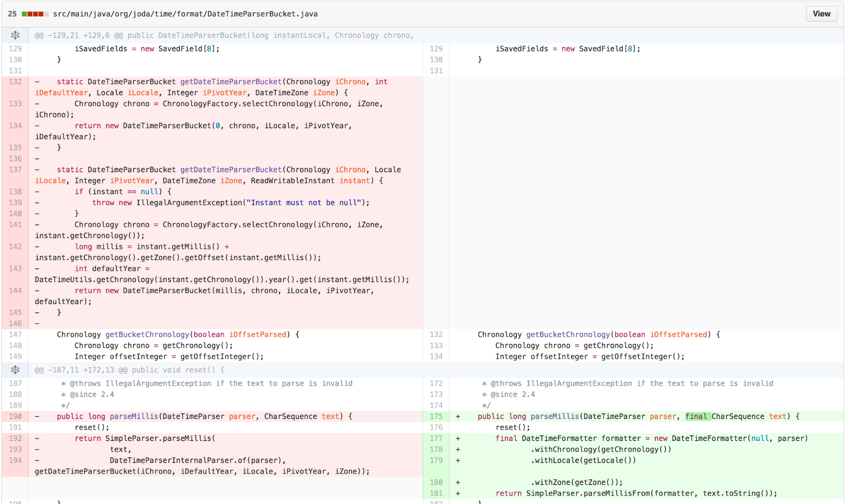Click left '@since 2.4' comment line 188
The height and width of the screenshot is (504, 846).
tap(88, 394)
